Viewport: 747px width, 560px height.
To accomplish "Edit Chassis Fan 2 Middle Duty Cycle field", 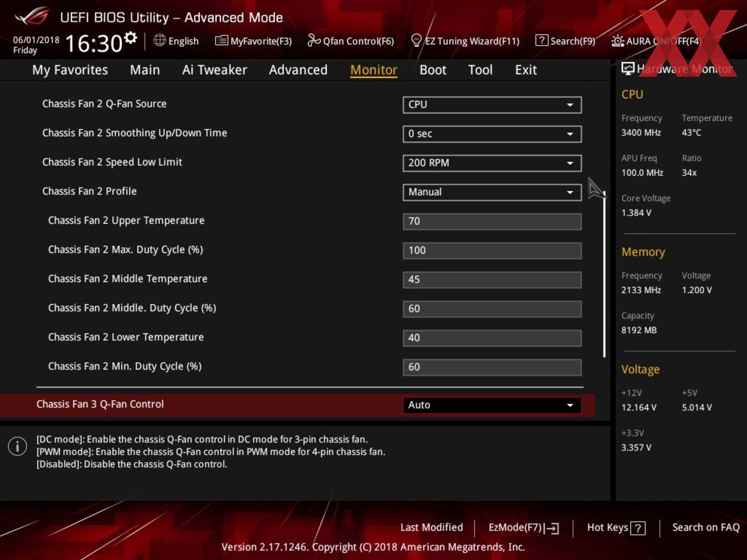I will [x=492, y=309].
